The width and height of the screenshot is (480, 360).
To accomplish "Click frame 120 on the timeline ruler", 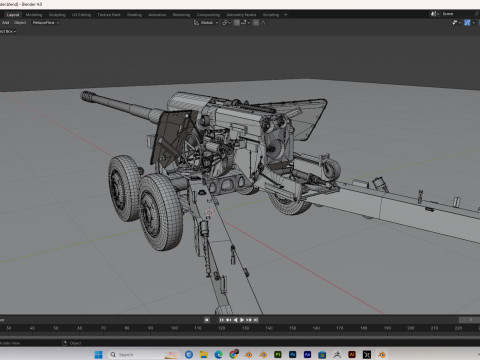I will pyautogui.click(x=221, y=328).
